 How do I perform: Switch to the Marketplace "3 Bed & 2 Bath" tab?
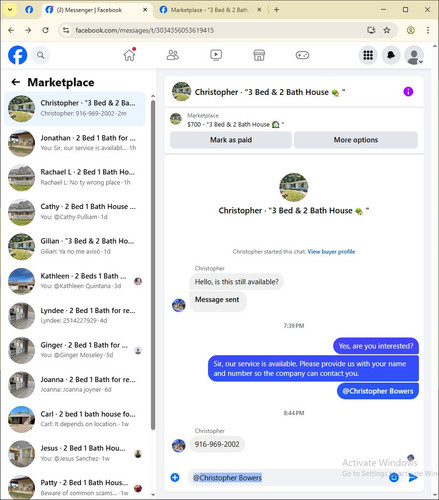(210, 10)
